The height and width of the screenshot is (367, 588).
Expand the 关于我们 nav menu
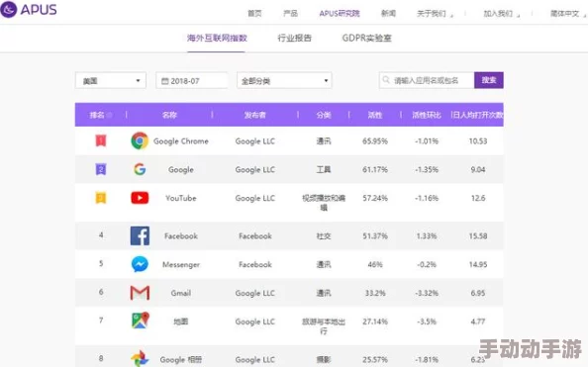pos(435,14)
